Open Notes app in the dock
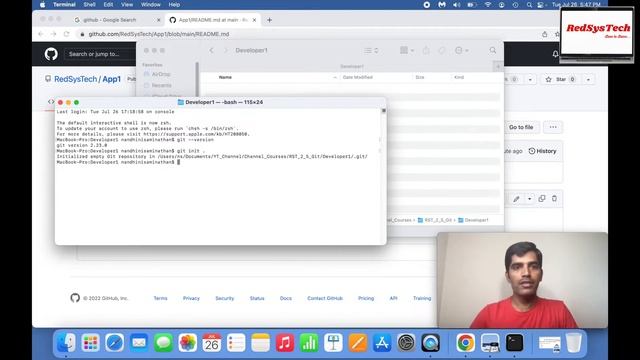Viewport: 640px width, 360px height. pyautogui.click(x=260, y=342)
